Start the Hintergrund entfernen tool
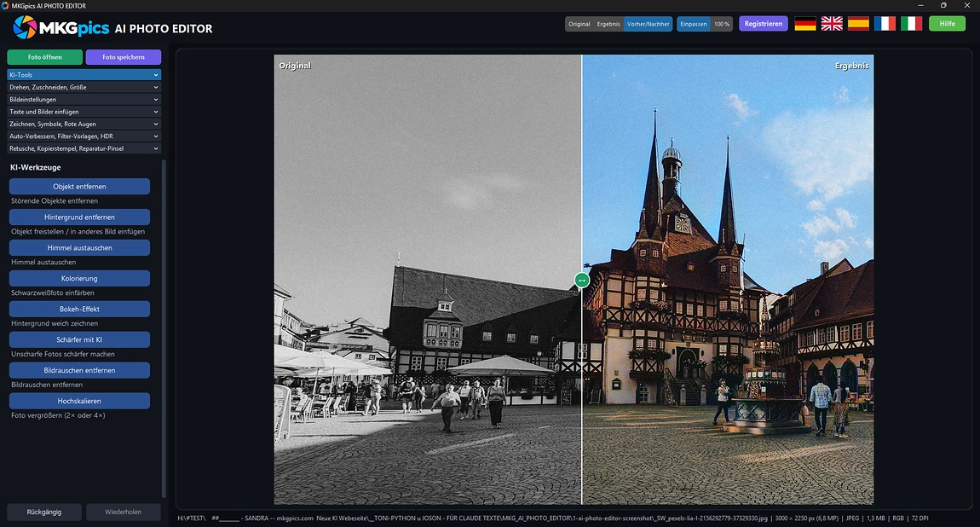The width and height of the screenshot is (980, 527). (x=79, y=217)
